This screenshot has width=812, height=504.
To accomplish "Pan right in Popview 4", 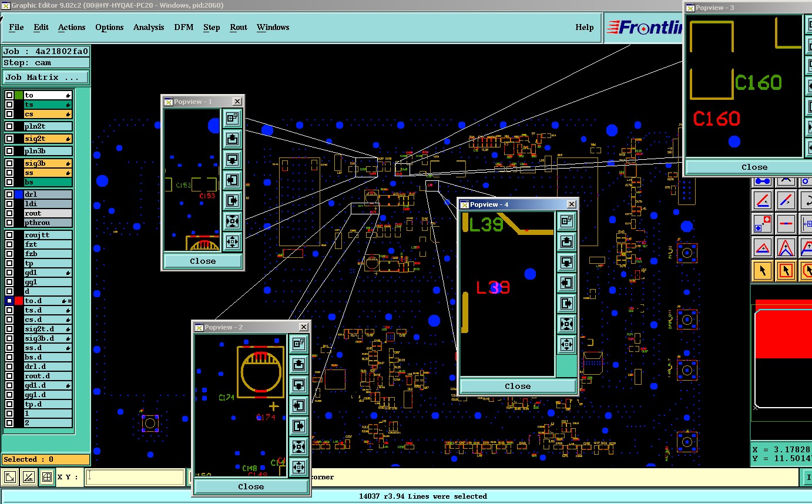I will point(567,303).
